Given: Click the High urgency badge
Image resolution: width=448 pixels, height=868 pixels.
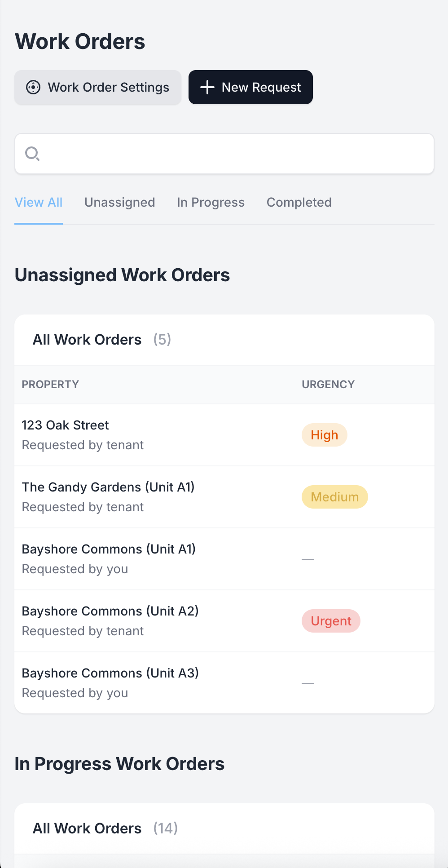Looking at the screenshot, I should (324, 435).
